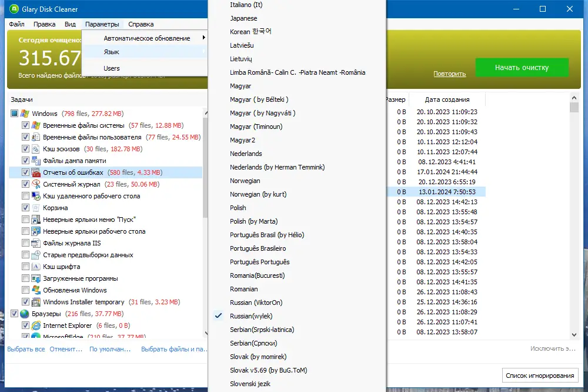Click the Recycle Bin (Корзина) icon

coord(36,208)
